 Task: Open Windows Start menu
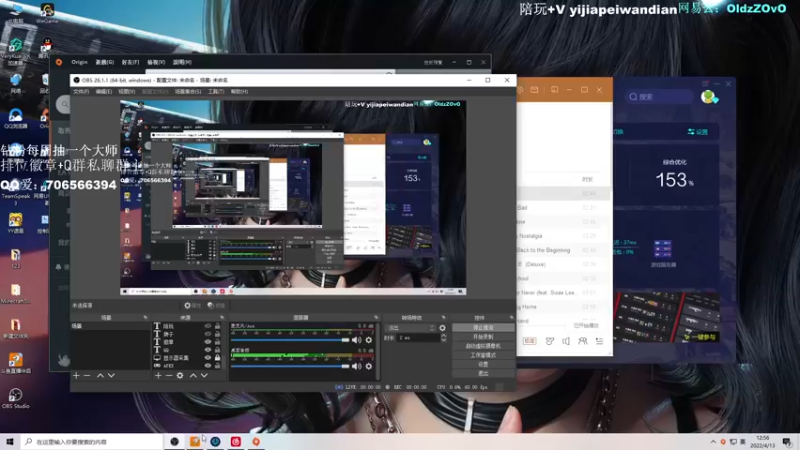10,441
